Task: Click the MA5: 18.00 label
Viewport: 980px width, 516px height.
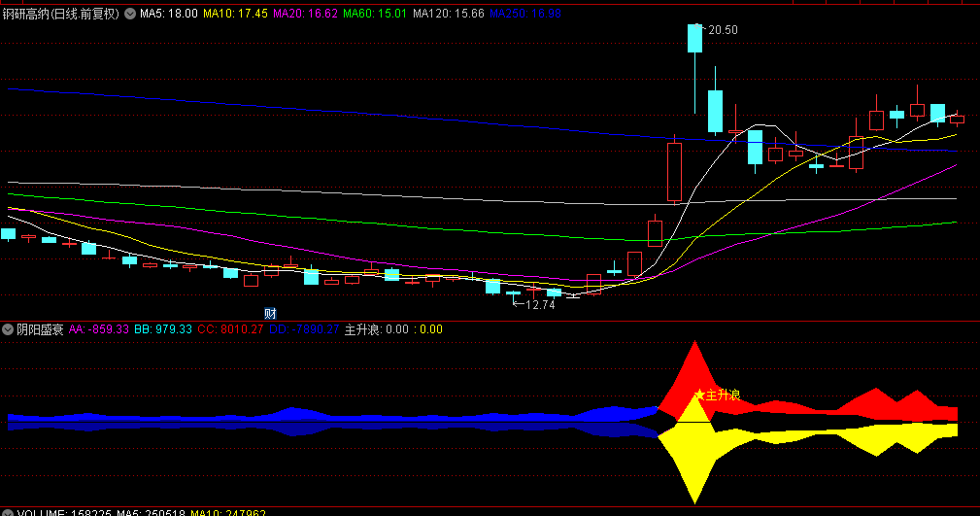Action: coord(169,14)
